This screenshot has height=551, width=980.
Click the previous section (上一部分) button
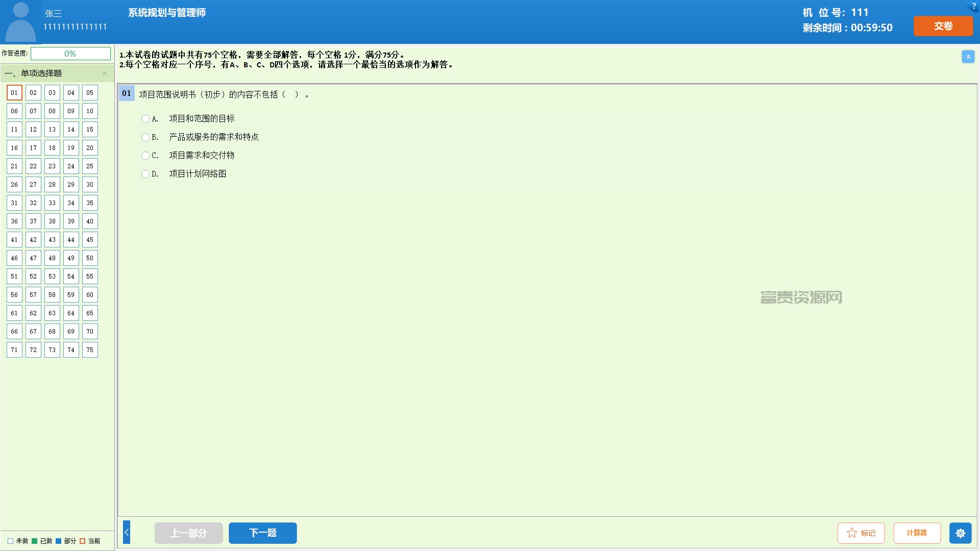point(188,533)
